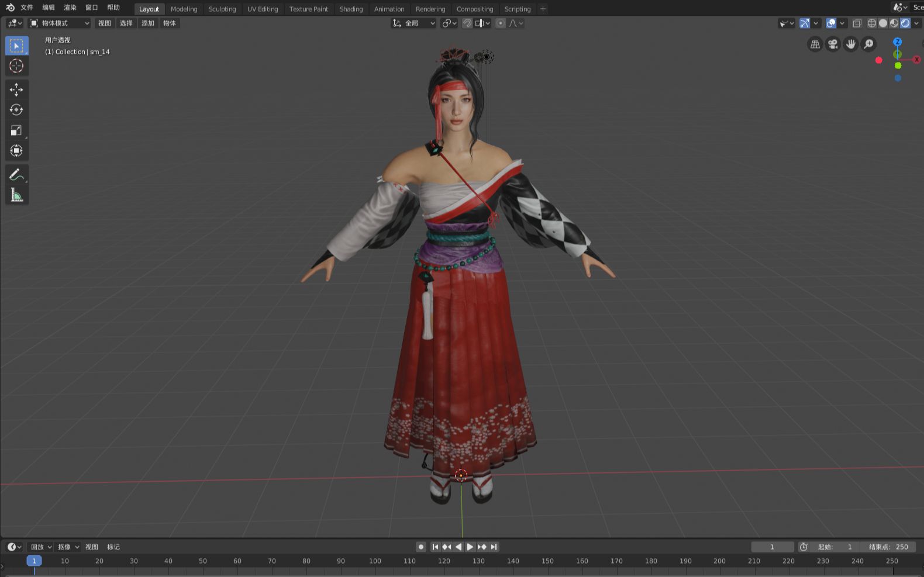Add a new workspace with plus button
Viewport: 924px width, 577px height.
coord(543,9)
